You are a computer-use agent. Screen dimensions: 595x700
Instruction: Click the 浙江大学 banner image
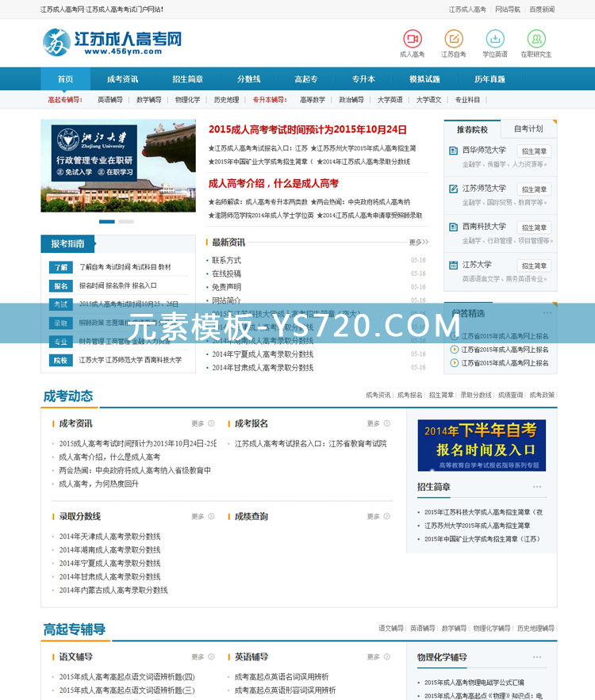tap(118, 166)
